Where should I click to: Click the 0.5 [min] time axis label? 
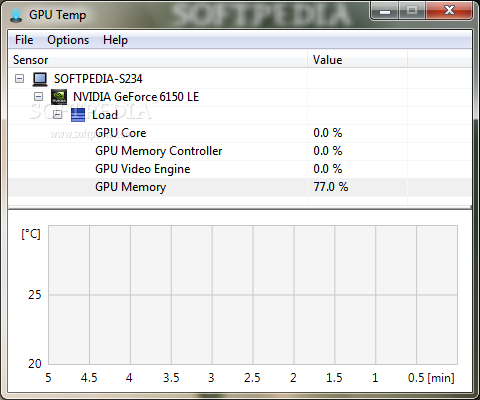[431, 378]
